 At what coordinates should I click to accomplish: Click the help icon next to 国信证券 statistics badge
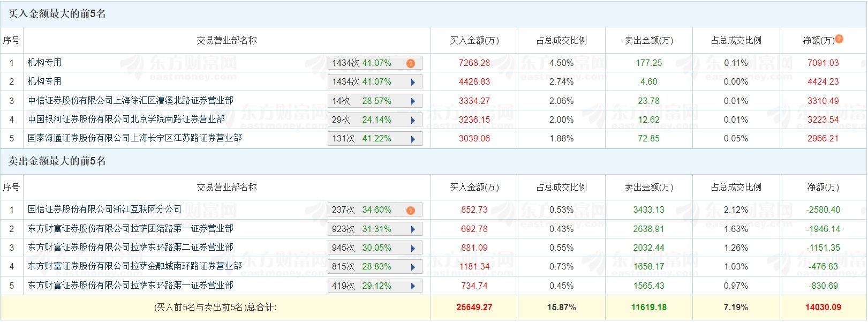(x=410, y=209)
